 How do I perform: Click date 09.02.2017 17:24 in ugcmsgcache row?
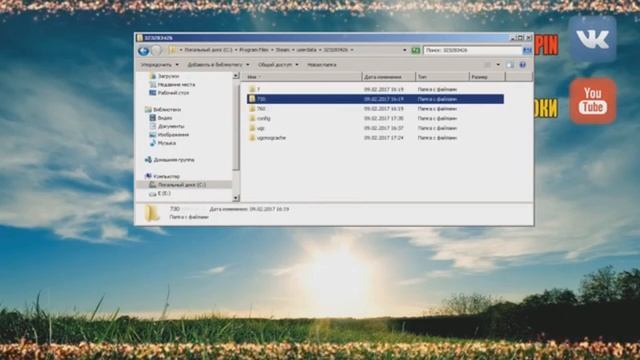tap(384, 138)
